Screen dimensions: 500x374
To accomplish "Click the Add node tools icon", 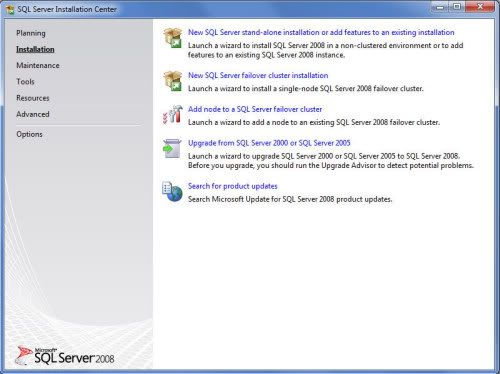I will click(173, 114).
